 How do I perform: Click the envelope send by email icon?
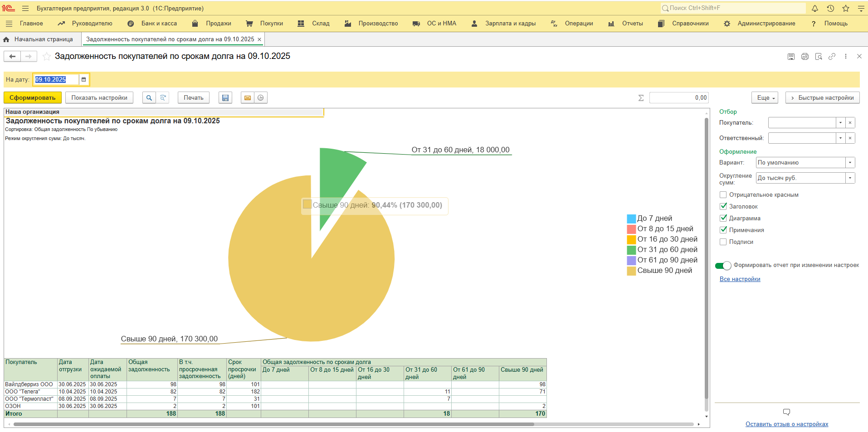248,98
